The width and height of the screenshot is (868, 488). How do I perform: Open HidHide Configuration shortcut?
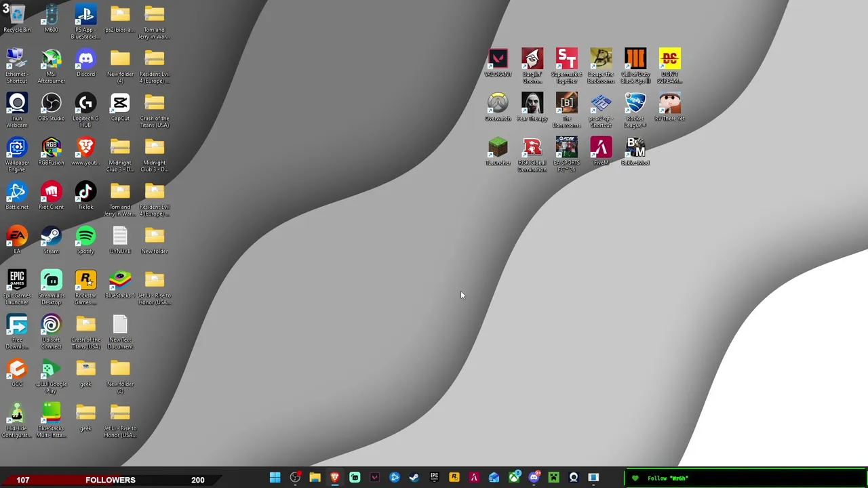pyautogui.click(x=17, y=420)
